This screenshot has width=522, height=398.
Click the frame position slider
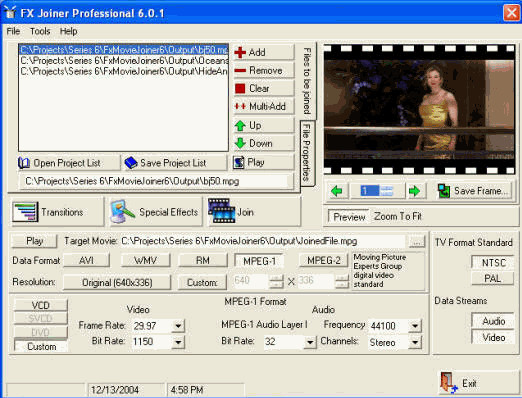[377, 191]
